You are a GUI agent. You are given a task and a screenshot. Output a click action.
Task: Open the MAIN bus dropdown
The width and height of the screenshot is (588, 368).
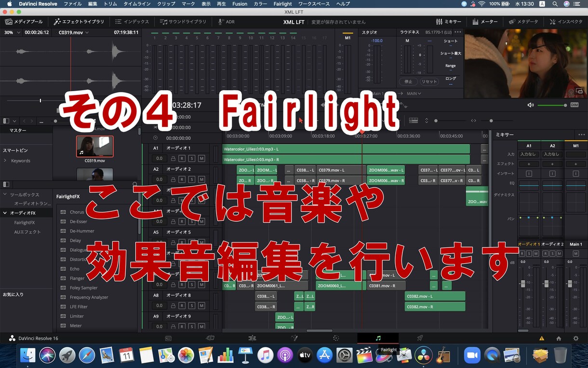point(414,94)
